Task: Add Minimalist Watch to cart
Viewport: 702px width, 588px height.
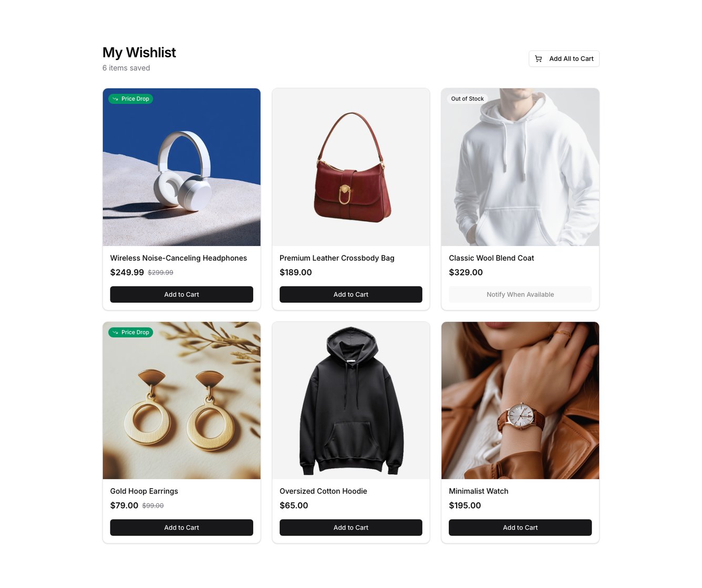Action: [x=520, y=528]
